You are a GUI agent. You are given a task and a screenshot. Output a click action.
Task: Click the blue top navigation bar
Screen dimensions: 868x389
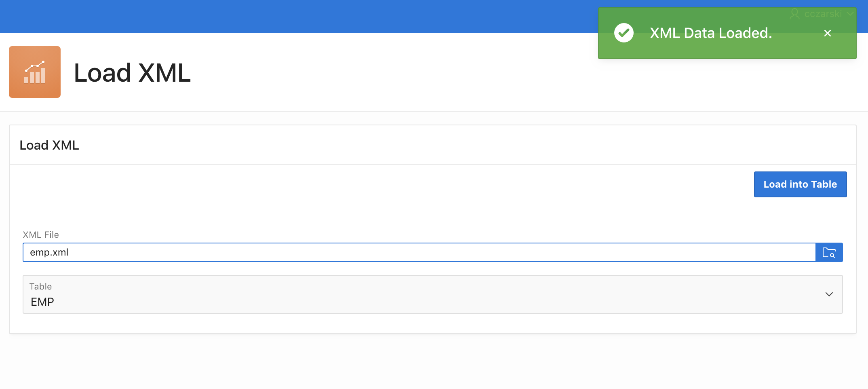pyautogui.click(x=283, y=16)
